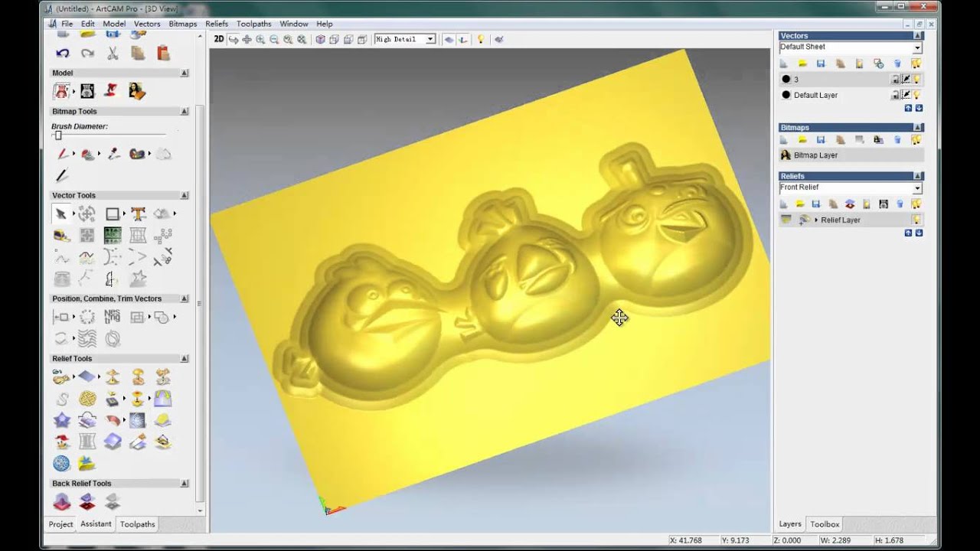This screenshot has width=980, height=551.
Task: Click the Redo arrow icon
Action: pos(87,54)
